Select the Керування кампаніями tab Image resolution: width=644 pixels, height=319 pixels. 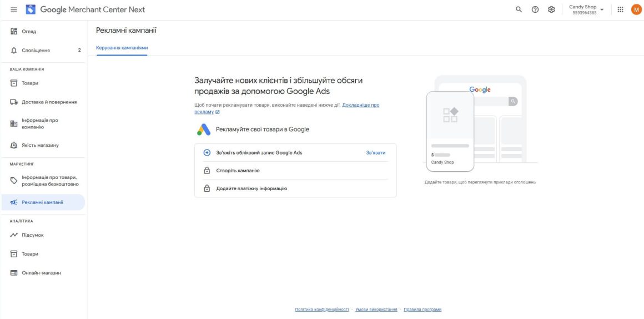point(122,48)
